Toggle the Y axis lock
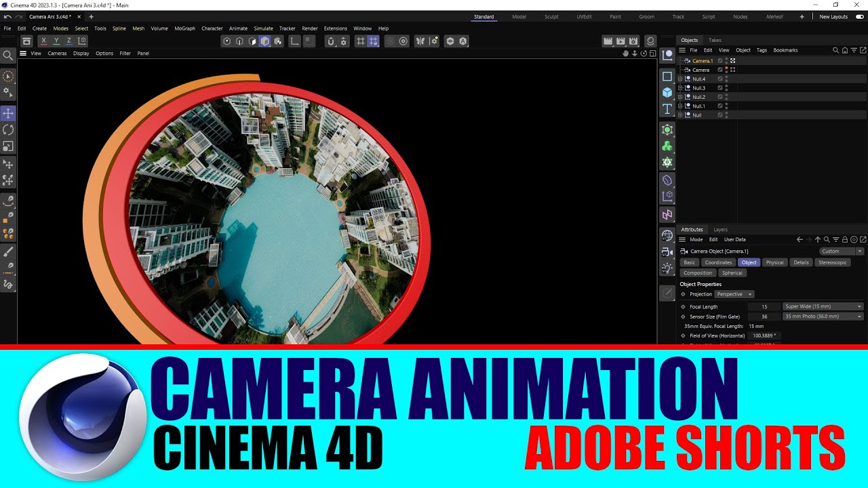 (x=56, y=41)
